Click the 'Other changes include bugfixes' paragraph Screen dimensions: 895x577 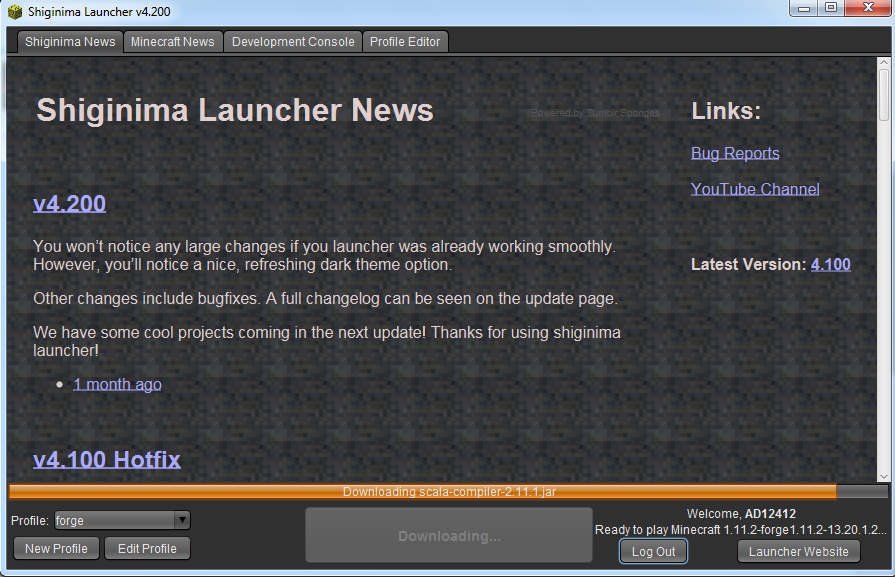(325, 298)
